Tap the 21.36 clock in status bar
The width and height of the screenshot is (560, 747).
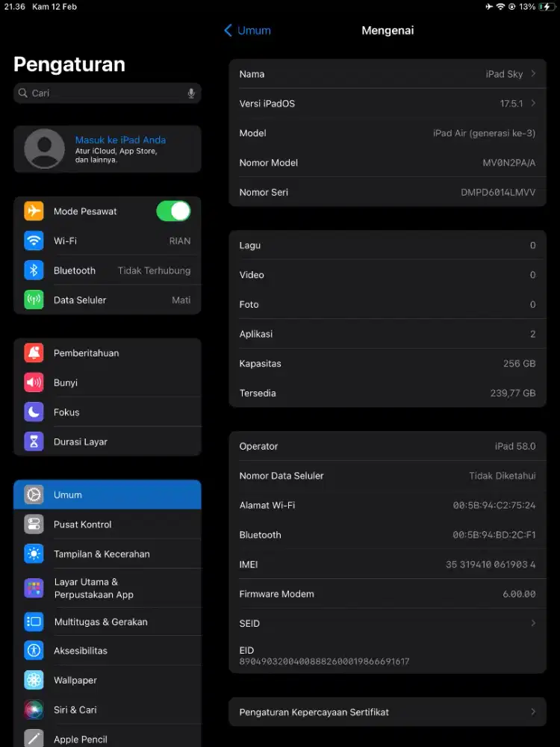pyautogui.click(x=15, y=7)
